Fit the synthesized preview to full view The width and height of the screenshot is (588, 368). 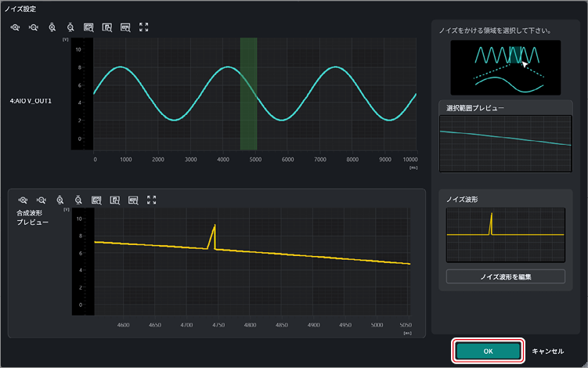coord(151,200)
